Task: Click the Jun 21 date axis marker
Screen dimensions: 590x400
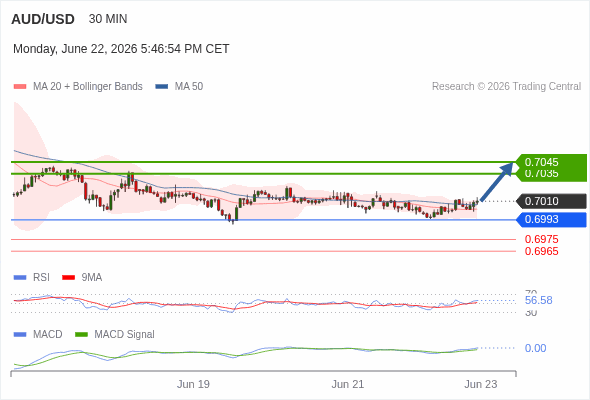Action: point(347,384)
